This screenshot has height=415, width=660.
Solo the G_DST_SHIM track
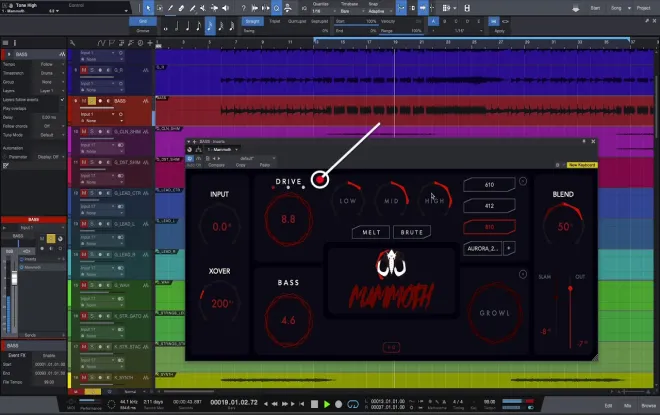click(x=92, y=162)
